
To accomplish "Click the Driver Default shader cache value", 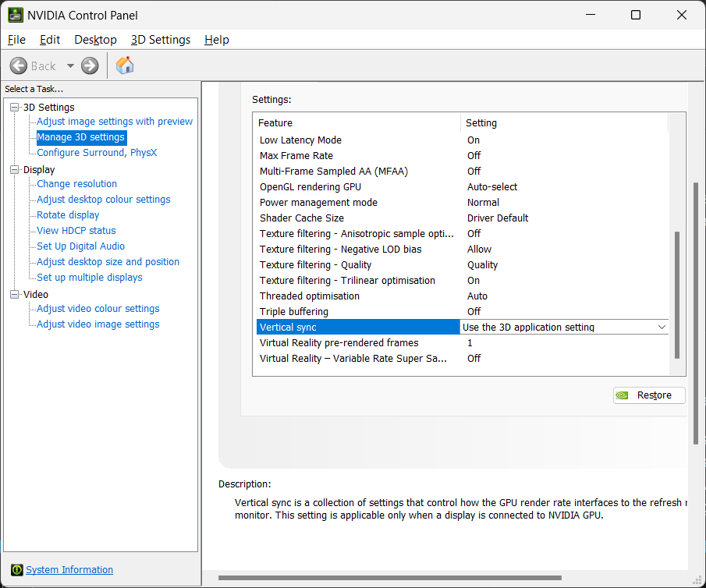I will [498, 218].
